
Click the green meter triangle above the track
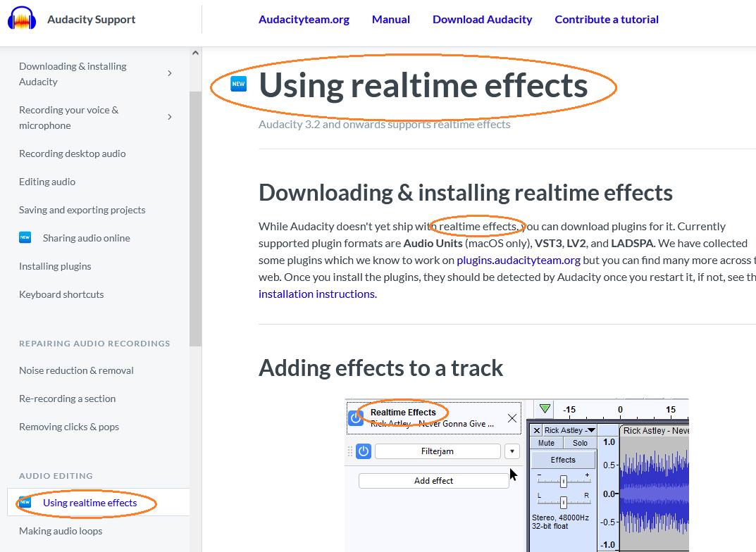click(x=545, y=408)
